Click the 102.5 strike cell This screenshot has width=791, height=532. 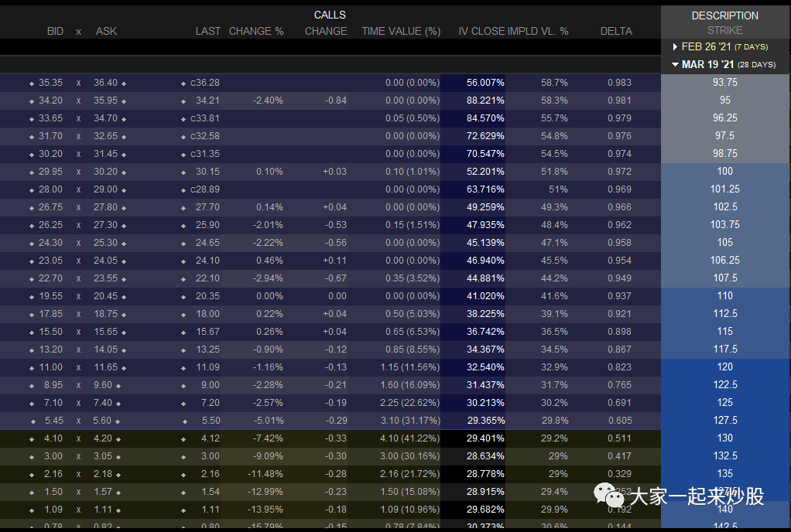point(725,206)
